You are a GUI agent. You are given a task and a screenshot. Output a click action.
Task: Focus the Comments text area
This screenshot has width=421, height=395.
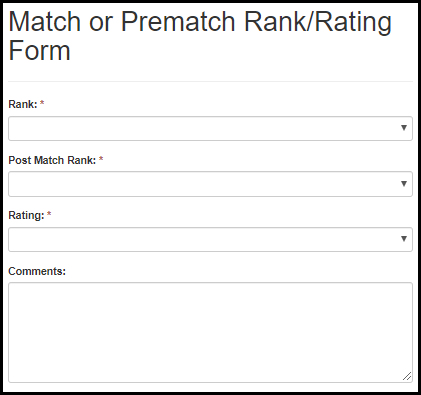(x=210, y=332)
